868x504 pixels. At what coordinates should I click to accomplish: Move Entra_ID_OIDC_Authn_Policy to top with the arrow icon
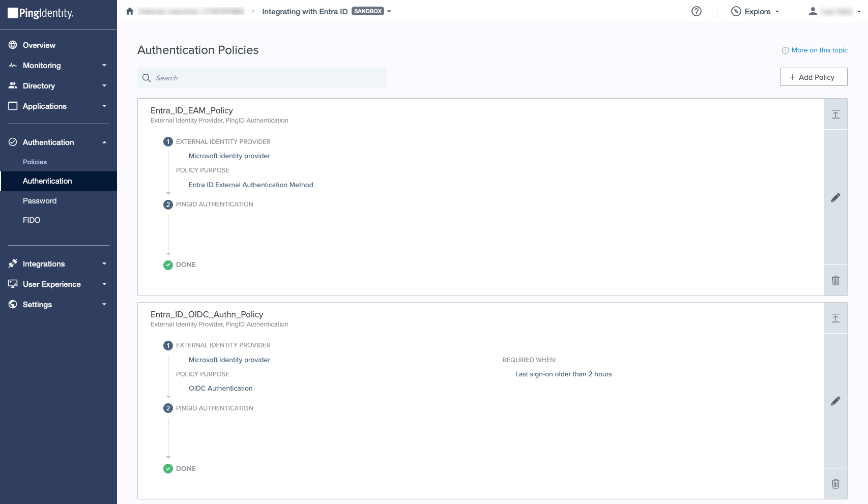coord(835,318)
